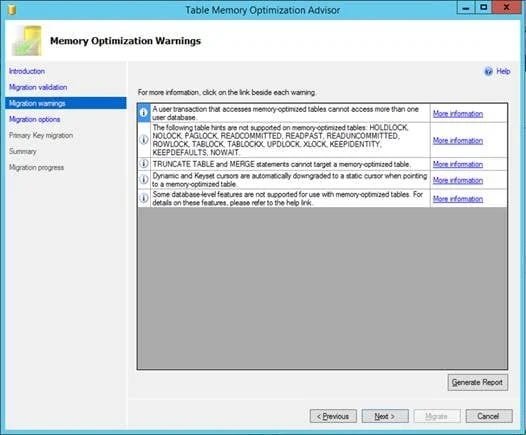526x435 pixels.
Task: Click the info icon beside database-level features warning
Action: click(144, 198)
